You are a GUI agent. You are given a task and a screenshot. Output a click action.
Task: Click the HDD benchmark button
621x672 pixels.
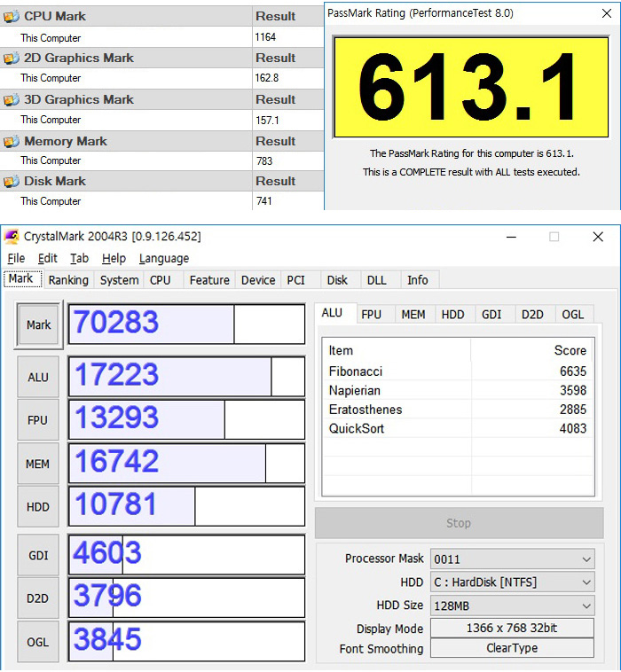pos(38,507)
